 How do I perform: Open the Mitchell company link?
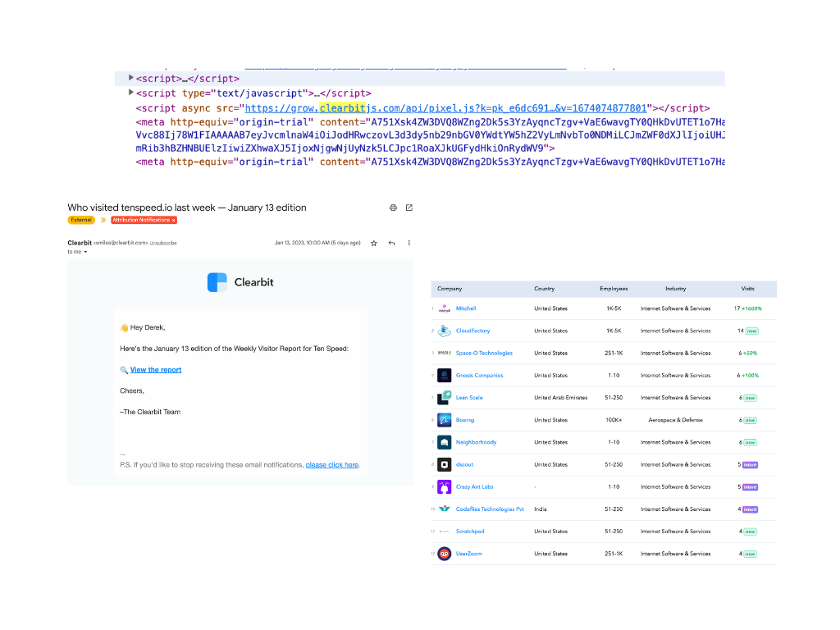pos(466,308)
